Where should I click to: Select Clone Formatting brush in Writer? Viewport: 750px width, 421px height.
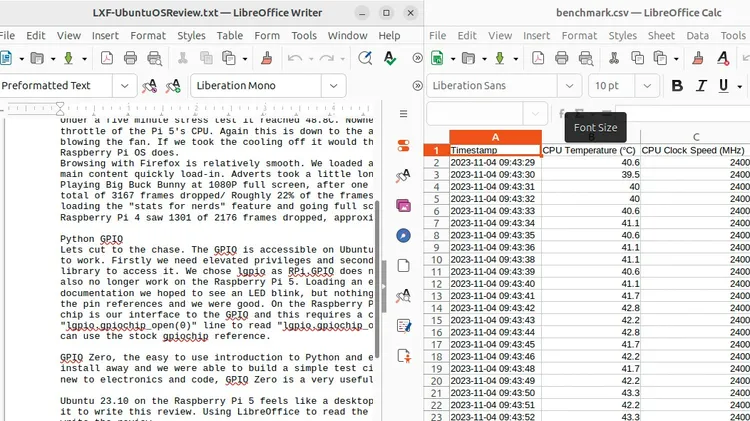pyautogui.click(x=267, y=58)
